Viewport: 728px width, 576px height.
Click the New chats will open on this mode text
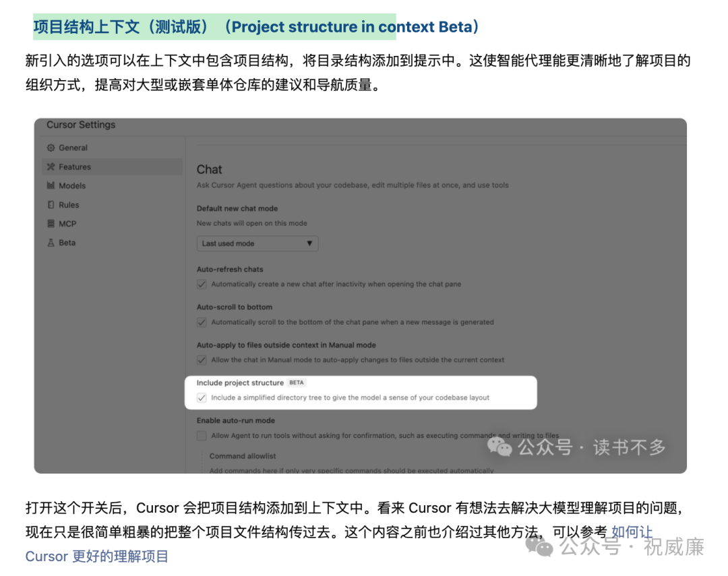tap(251, 223)
